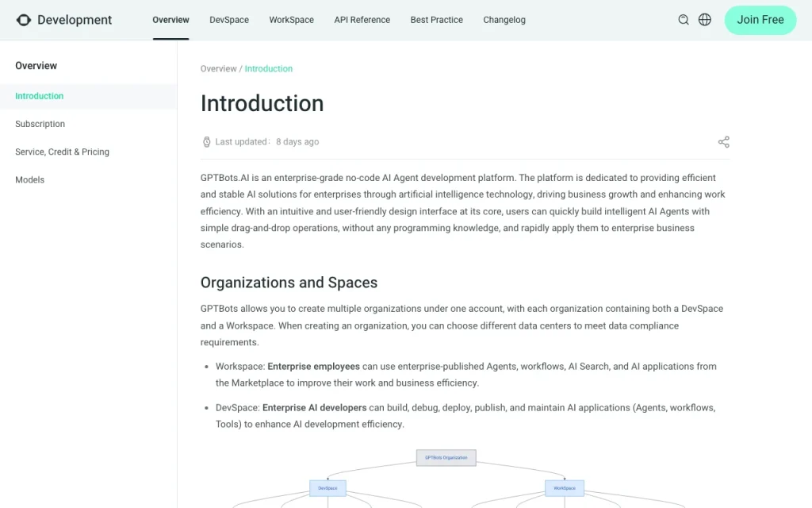Screen dimensions: 812x508
Task: Switch to the WorkSpace tab
Action: [292, 20]
